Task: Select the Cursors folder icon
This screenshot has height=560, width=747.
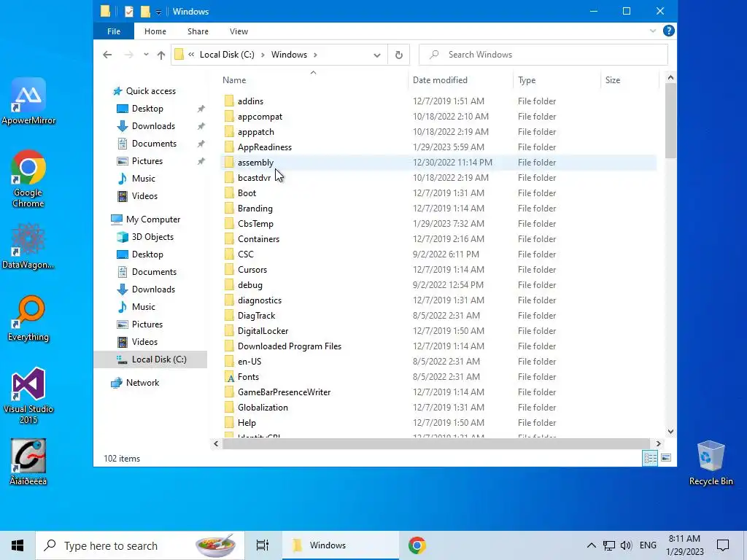Action: (x=229, y=270)
